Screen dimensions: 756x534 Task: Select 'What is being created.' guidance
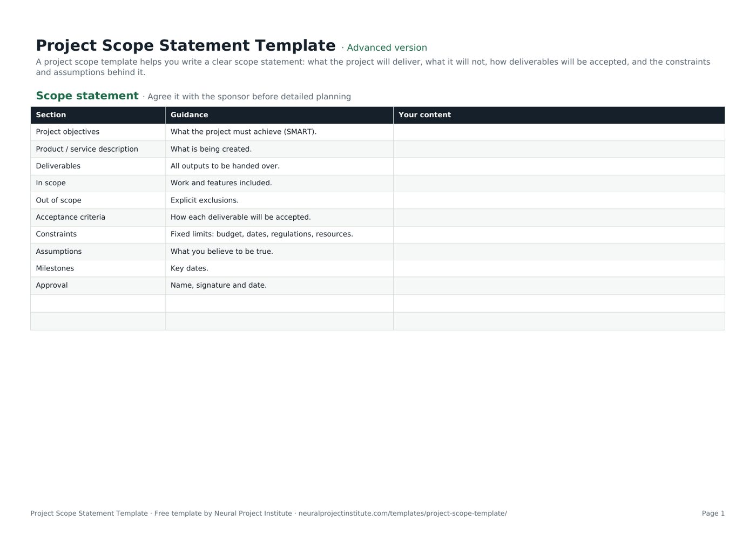coord(279,149)
